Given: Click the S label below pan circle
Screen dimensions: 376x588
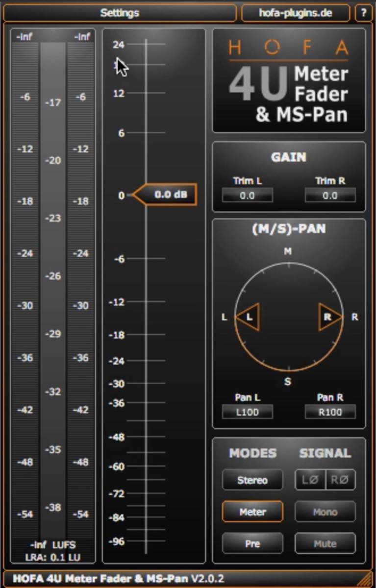Looking at the screenshot, I should [288, 381].
